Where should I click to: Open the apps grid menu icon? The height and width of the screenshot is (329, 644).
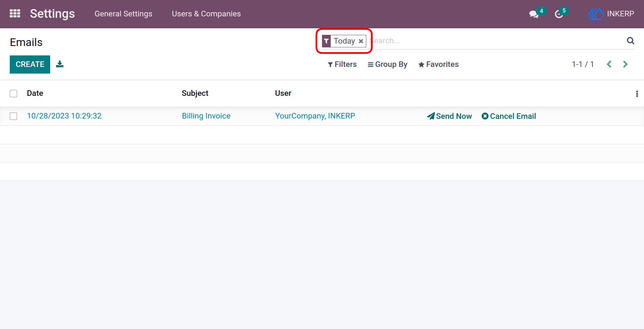click(x=15, y=14)
